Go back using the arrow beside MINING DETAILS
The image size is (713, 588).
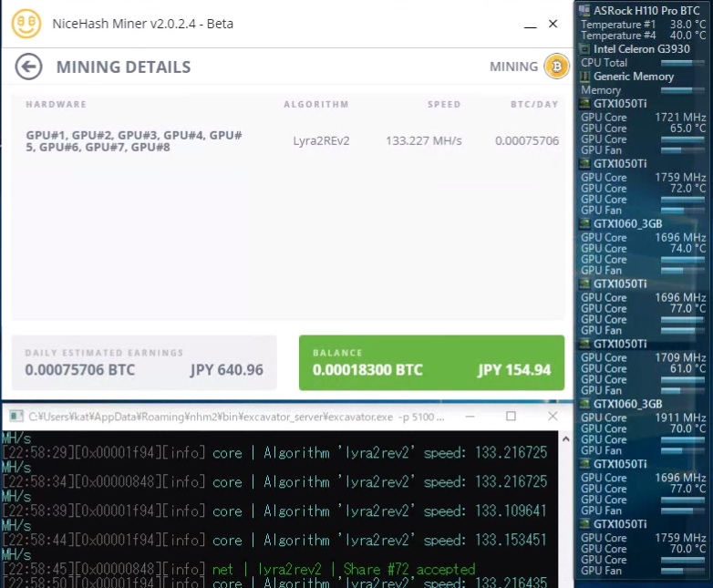(28, 67)
